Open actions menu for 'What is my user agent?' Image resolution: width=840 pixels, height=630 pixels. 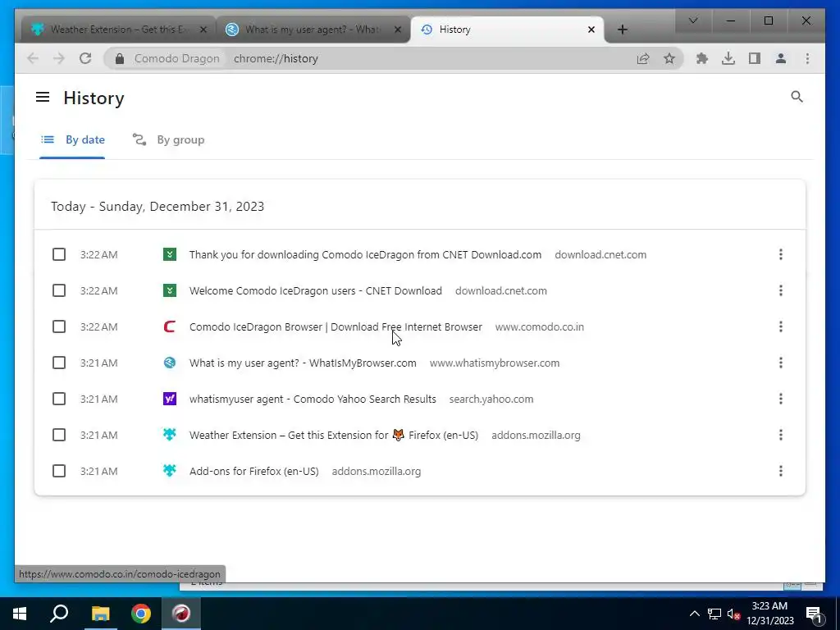[x=781, y=363]
